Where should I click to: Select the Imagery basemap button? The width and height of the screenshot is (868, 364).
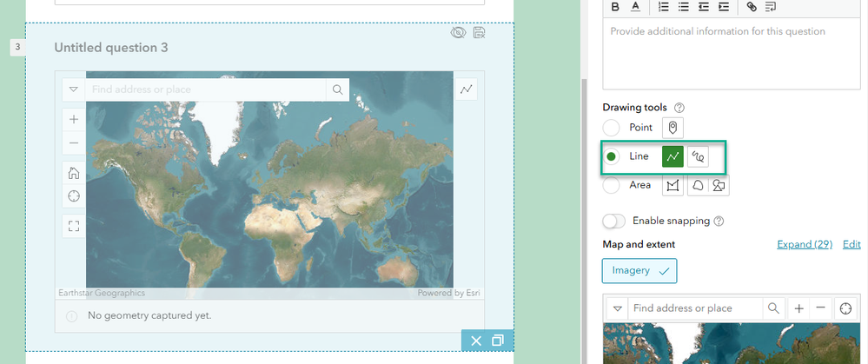click(639, 271)
